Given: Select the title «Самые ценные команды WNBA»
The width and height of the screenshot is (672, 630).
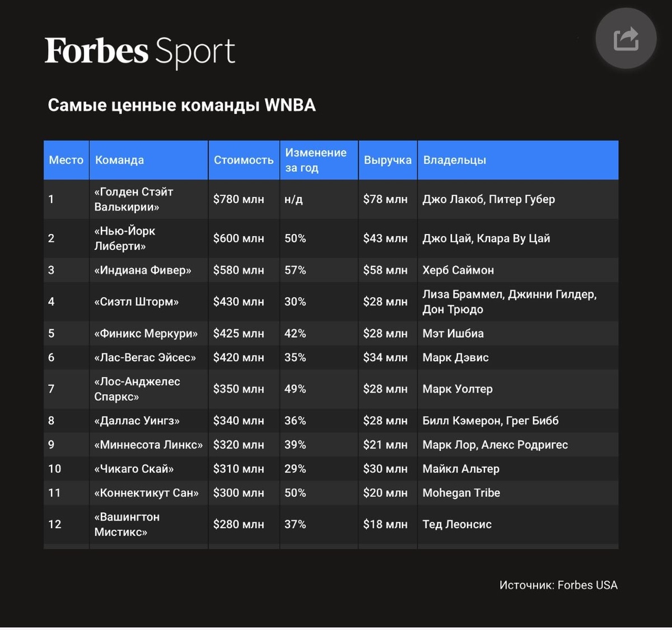Looking at the screenshot, I should tap(181, 105).
